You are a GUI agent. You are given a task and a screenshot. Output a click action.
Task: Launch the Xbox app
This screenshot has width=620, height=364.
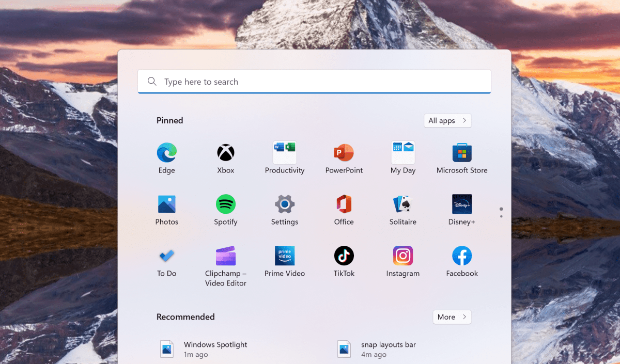(x=226, y=153)
